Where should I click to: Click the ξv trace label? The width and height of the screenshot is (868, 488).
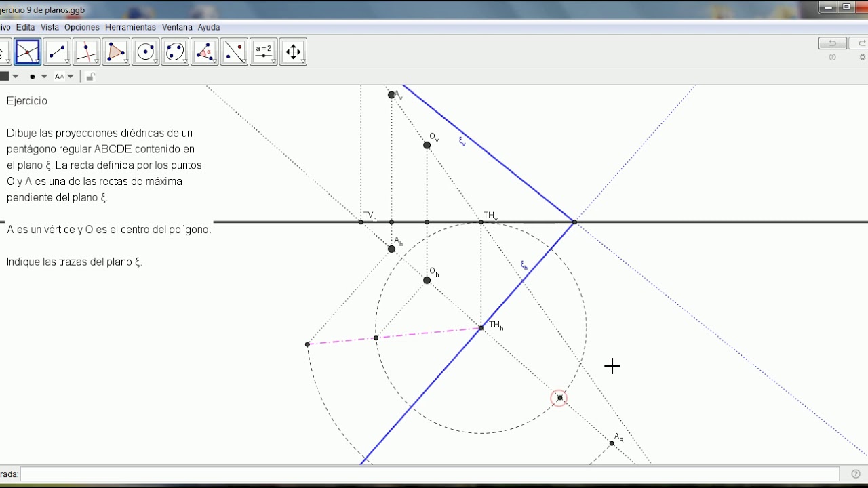click(x=462, y=142)
